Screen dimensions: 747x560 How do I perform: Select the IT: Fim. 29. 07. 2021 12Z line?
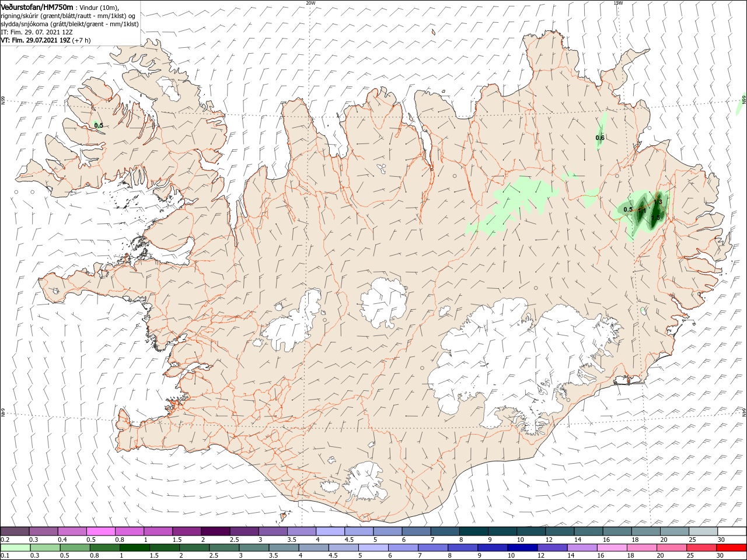point(36,33)
